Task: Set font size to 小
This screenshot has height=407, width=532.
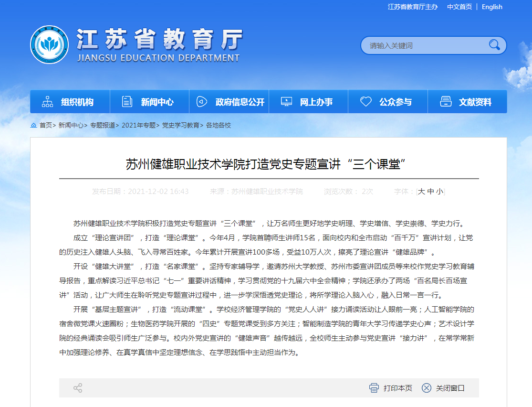Action: [x=440, y=192]
